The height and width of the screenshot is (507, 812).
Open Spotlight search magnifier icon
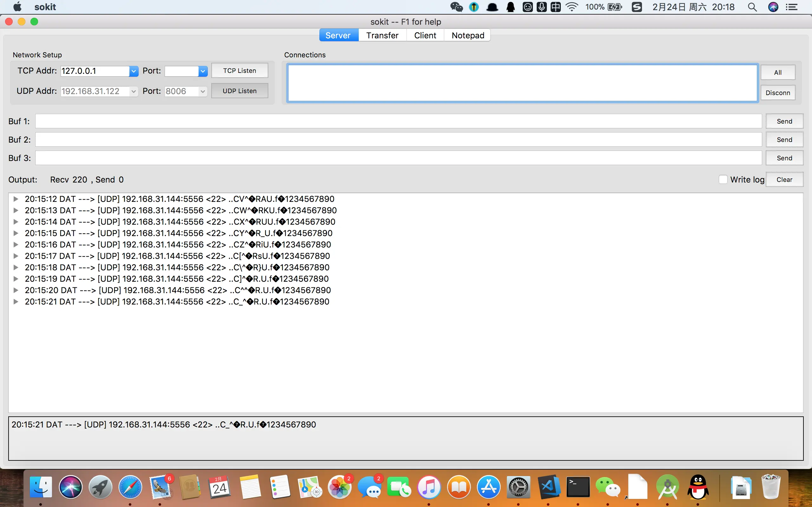[752, 7]
